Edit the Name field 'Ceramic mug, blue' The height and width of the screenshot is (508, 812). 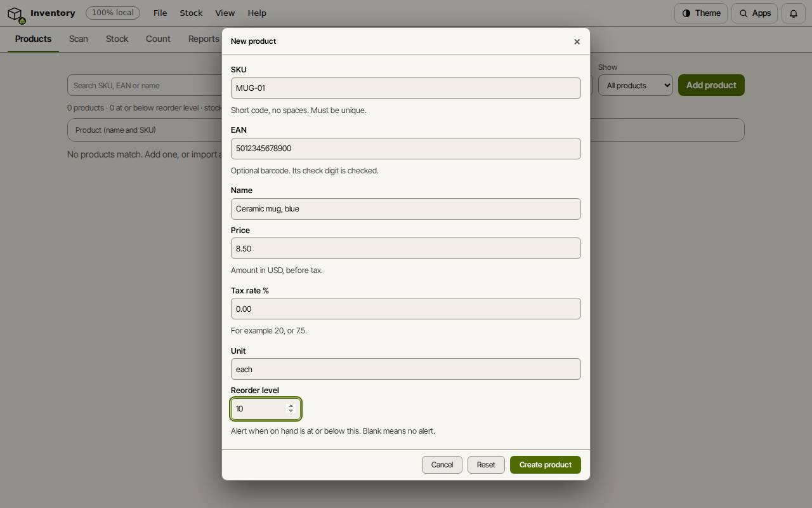coord(406,209)
